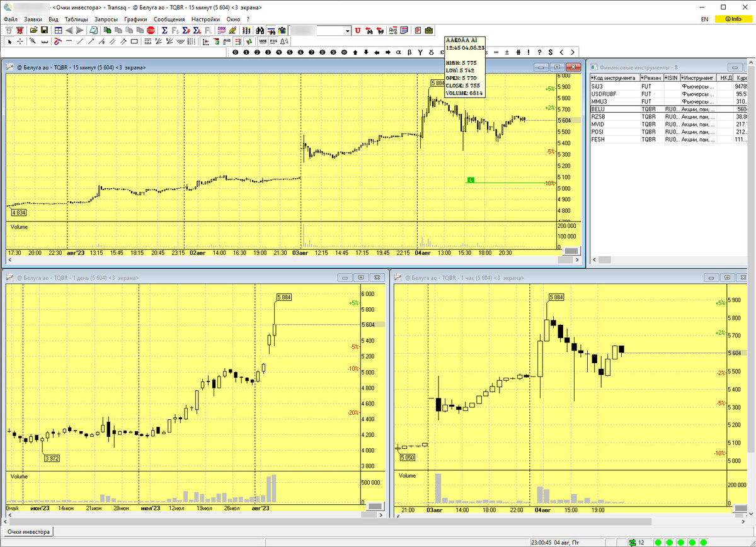This screenshot has height=547, width=756.
Task: Open the Заявки menu
Action: (x=33, y=19)
